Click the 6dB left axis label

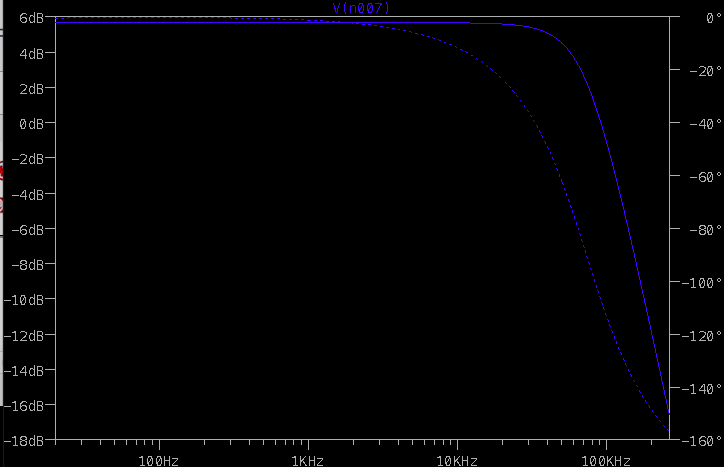coord(31,18)
